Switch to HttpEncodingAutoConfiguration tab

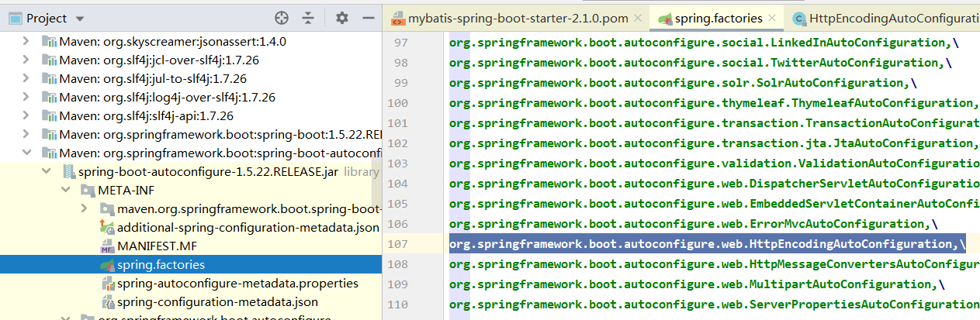point(893,18)
